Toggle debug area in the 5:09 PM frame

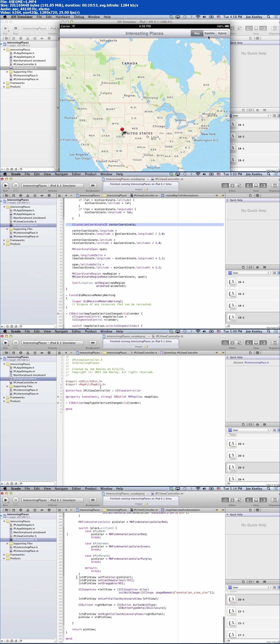(256, 343)
